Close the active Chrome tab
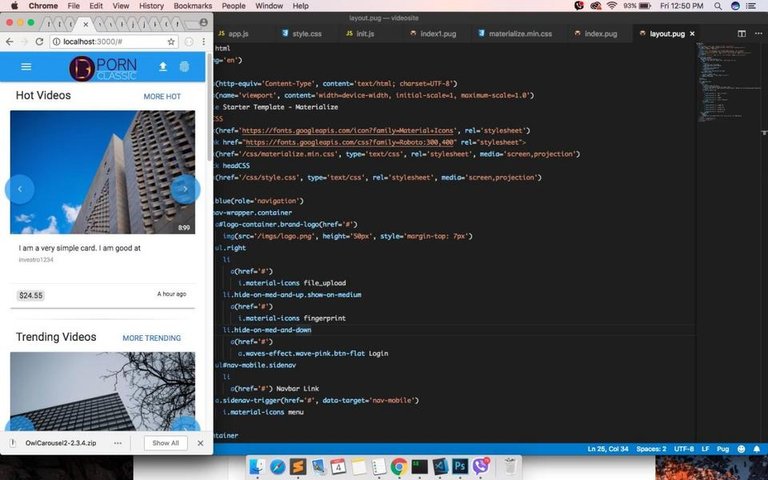 85,24
